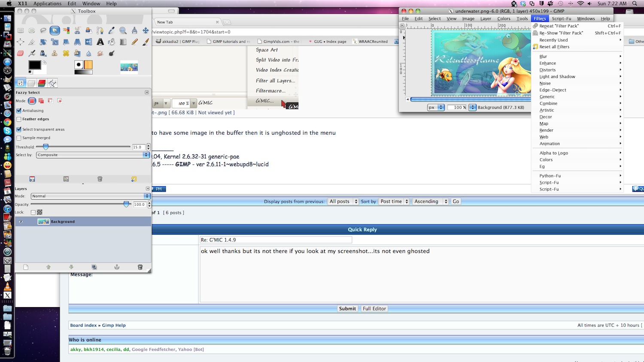Screen dimensions: 644x362
Task: Choose Add to selection mode button
Action: pyautogui.click(x=41, y=101)
